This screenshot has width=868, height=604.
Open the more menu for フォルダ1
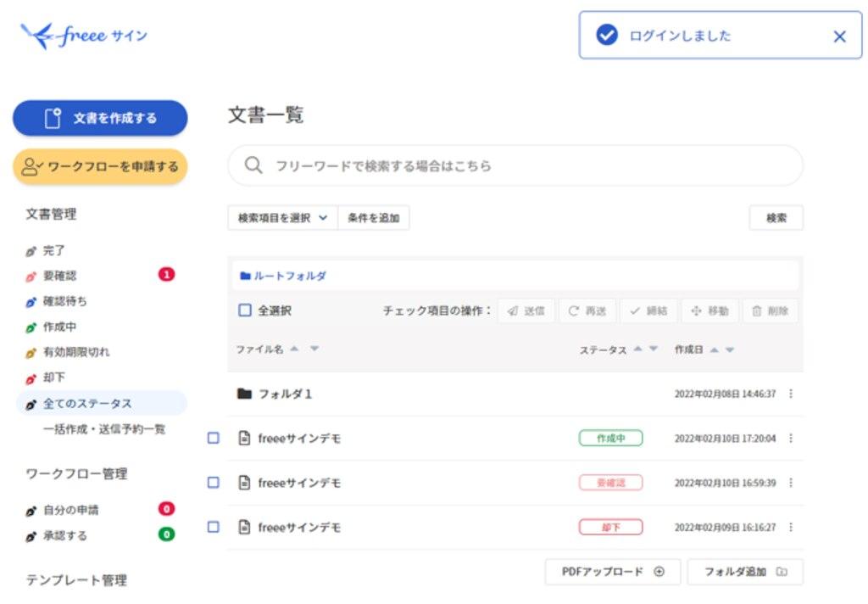click(x=791, y=394)
